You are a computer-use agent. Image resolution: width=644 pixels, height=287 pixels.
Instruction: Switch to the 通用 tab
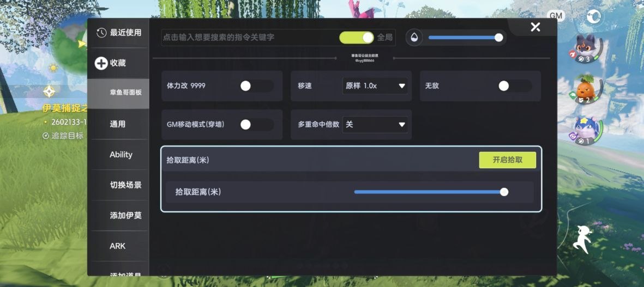point(118,124)
